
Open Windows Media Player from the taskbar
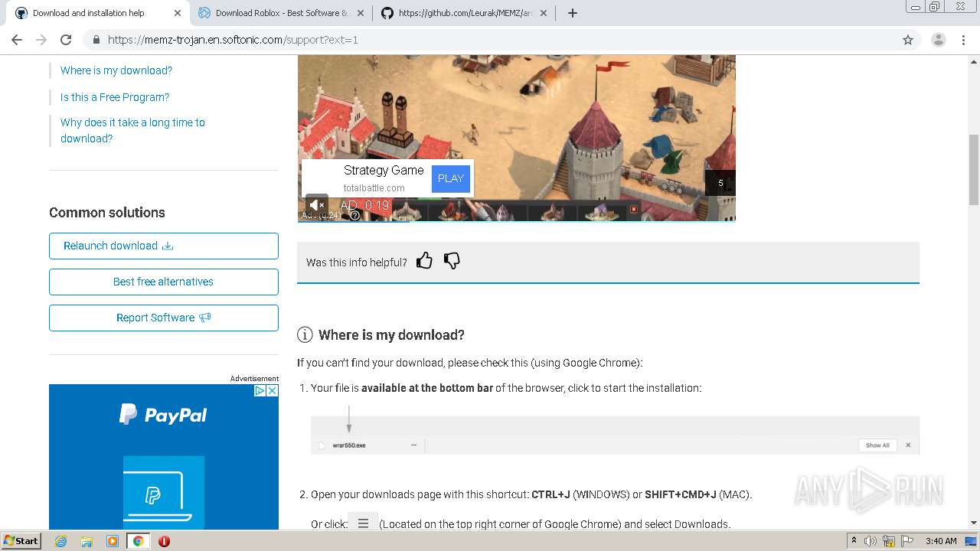[113, 541]
